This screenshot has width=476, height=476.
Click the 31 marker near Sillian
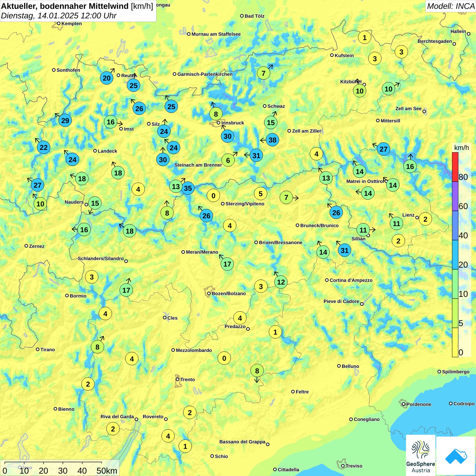point(345,250)
